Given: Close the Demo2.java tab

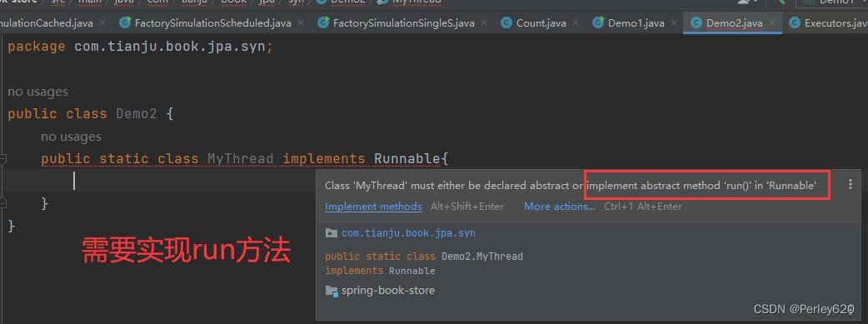Looking at the screenshot, I should click(773, 23).
